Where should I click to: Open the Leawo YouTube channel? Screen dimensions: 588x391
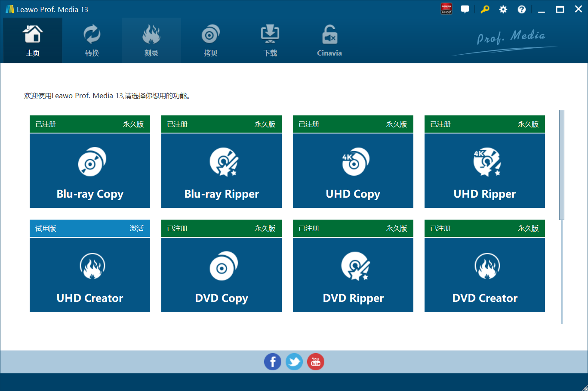click(x=316, y=362)
